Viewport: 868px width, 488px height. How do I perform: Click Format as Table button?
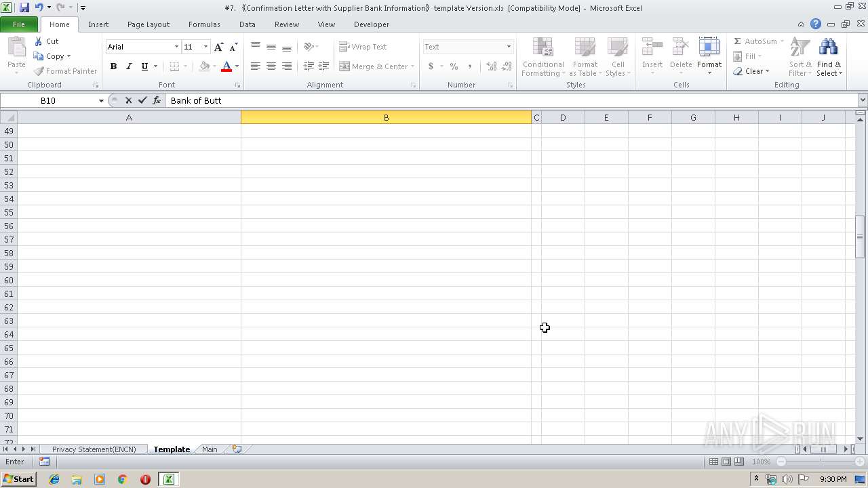click(585, 57)
